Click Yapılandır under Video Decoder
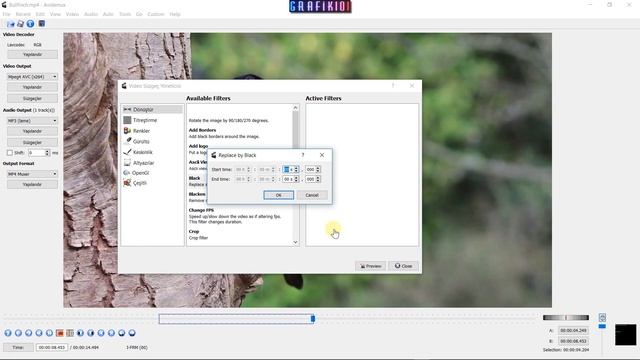The image size is (640, 360). (x=32, y=54)
